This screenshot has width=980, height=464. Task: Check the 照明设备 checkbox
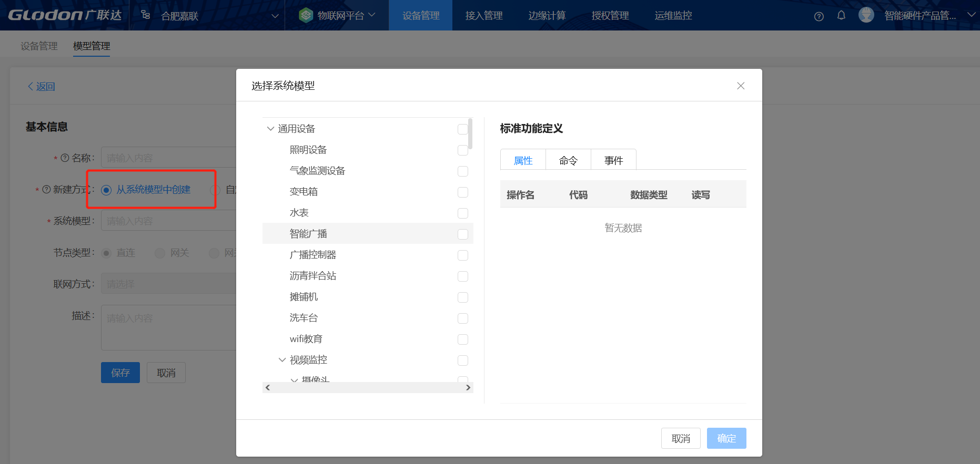(463, 150)
